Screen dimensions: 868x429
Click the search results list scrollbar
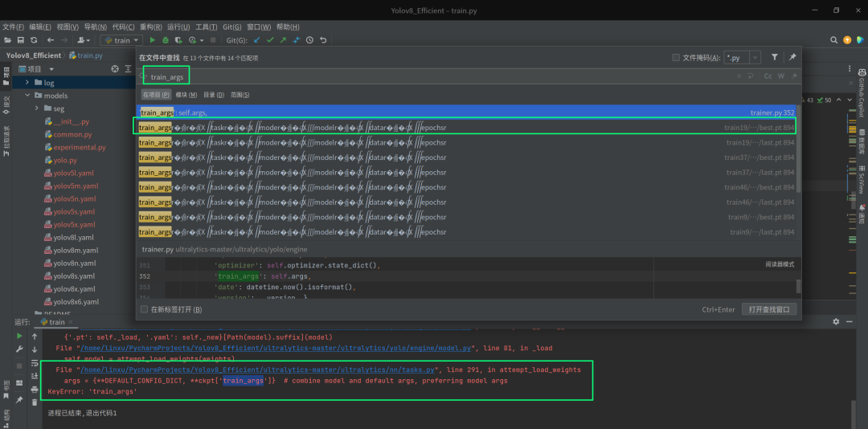click(x=798, y=149)
